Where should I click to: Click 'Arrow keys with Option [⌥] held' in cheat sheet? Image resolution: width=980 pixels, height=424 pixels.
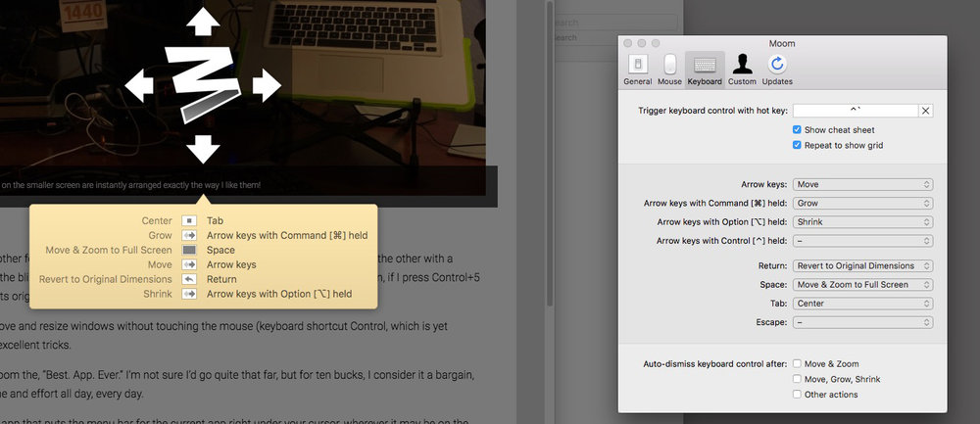click(279, 294)
